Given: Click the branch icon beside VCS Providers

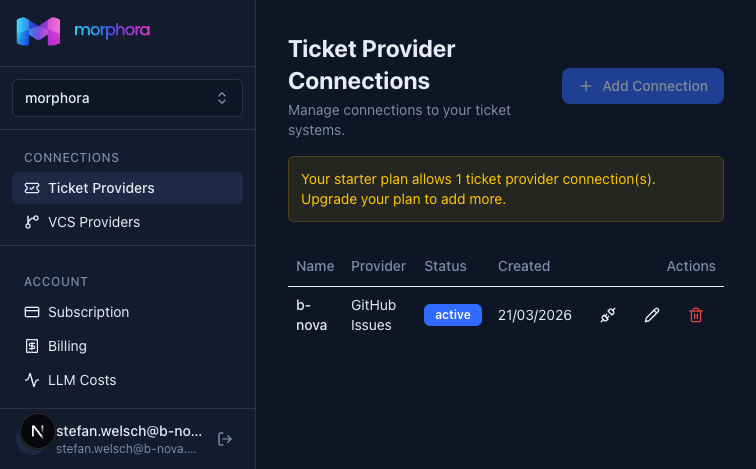Looking at the screenshot, I should pos(32,222).
